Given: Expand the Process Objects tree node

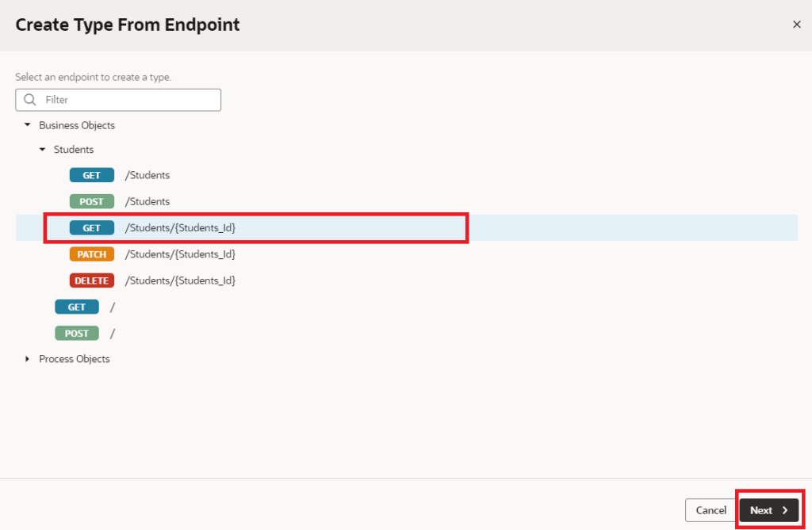Looking at the screenshot, I should [x=26, y=358].
